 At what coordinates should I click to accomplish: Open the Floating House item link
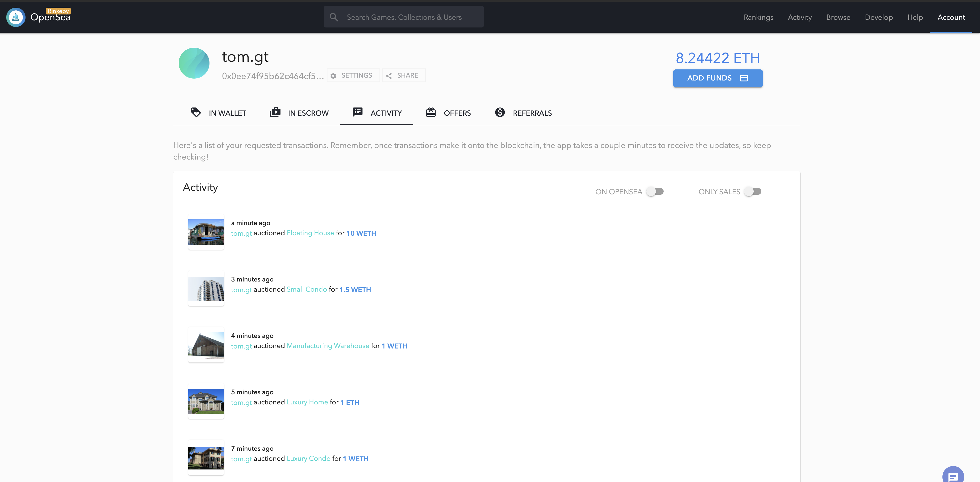310,233
